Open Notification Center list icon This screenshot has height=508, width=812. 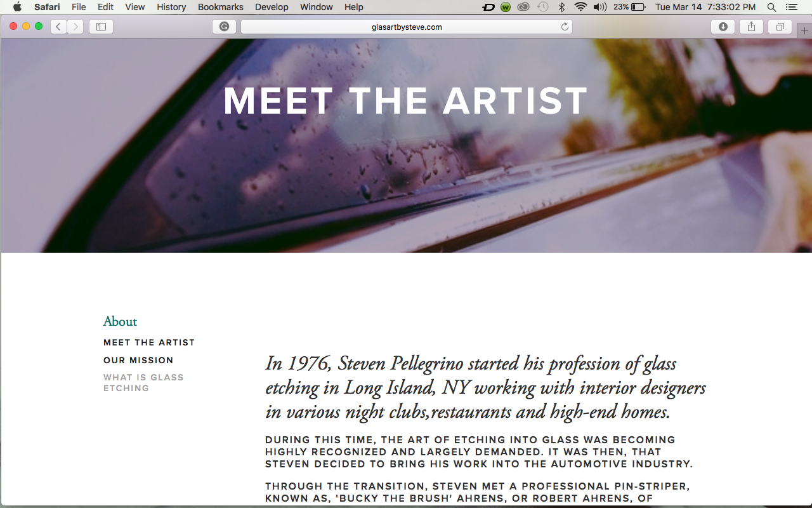[x=790, y=7]
